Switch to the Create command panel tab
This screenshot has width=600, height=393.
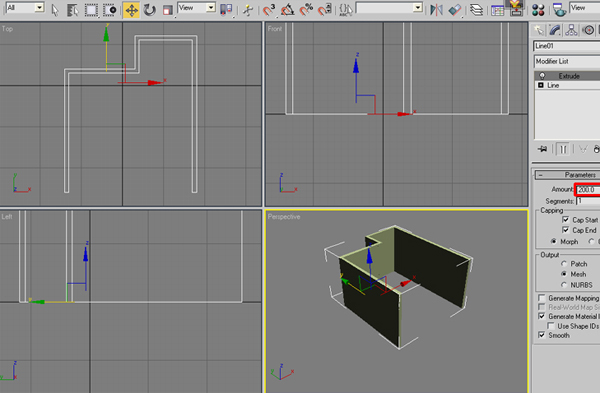539,30
